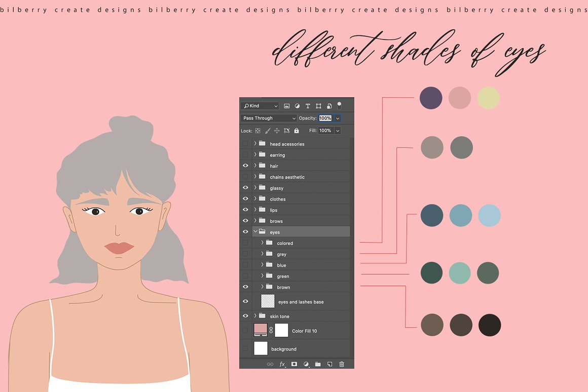Hide the hair layer group
This screenshot has height=392, width=588.
coord(245,166)
